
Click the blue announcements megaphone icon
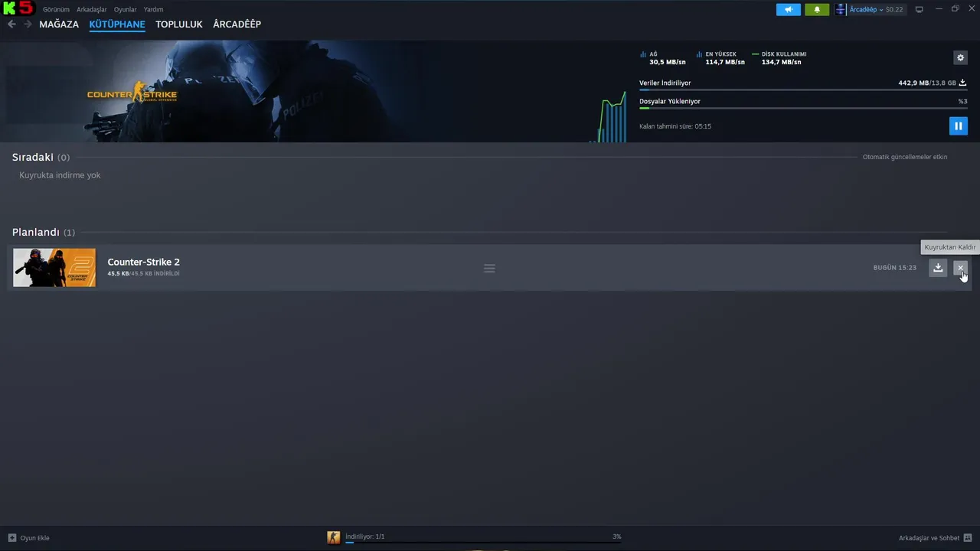pos(789,10)
